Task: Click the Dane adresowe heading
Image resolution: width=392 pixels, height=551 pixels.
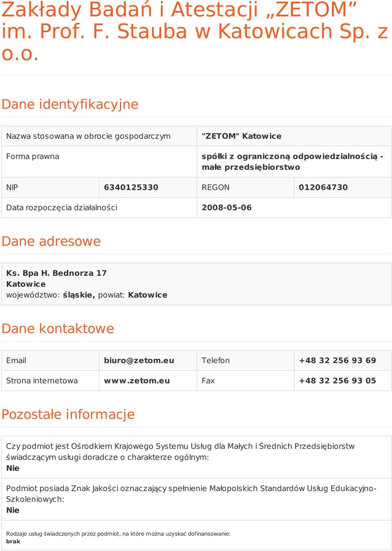Action: pyautogui.click(x=51, y=241)
